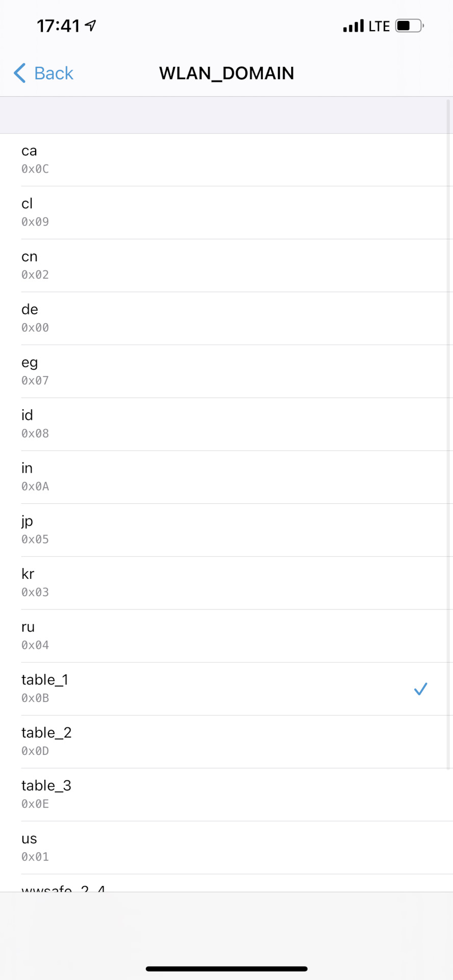Choose the table_3 0x0E entry
This screenshot has width=453, height=980.
pos(226,795)
